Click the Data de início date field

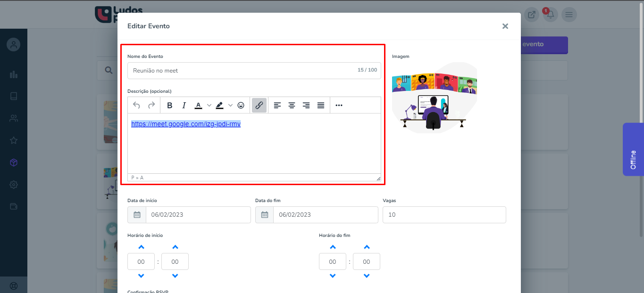click(198, 214)
